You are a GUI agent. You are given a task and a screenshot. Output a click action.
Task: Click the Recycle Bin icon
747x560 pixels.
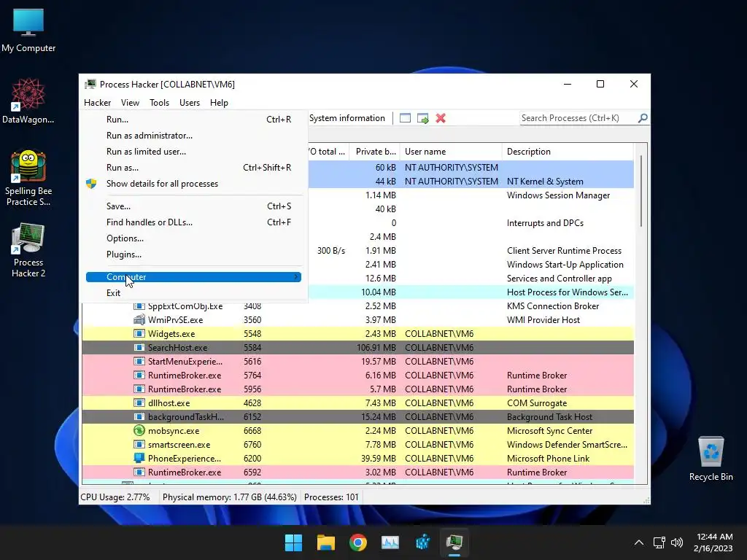tap(711, 458)
